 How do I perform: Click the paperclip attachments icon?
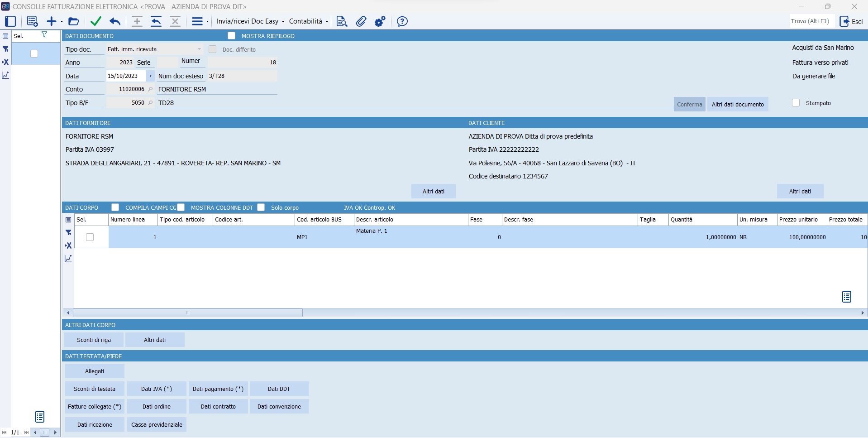(361, 21)
